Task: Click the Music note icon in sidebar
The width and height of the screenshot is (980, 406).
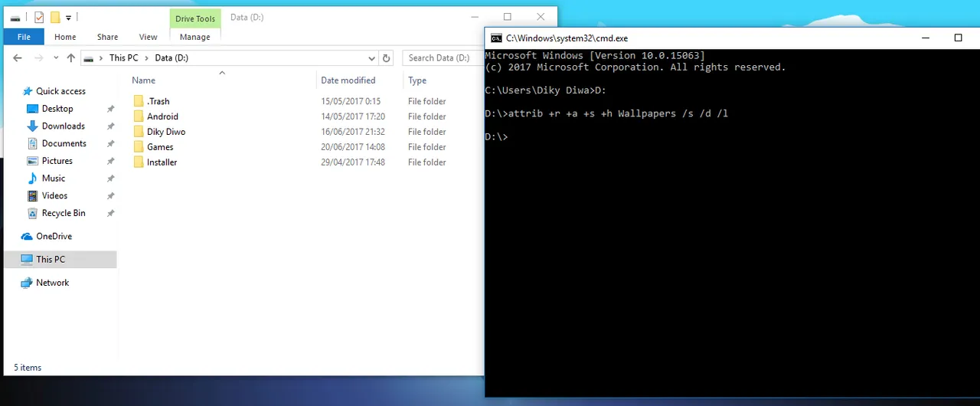Action: (x=32, y=178)
